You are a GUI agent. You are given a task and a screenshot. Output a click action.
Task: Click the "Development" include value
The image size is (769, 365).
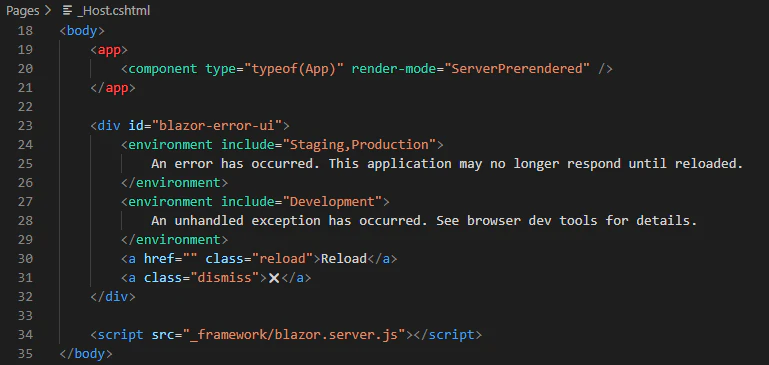pyautogui.click(x=332, y=202)
